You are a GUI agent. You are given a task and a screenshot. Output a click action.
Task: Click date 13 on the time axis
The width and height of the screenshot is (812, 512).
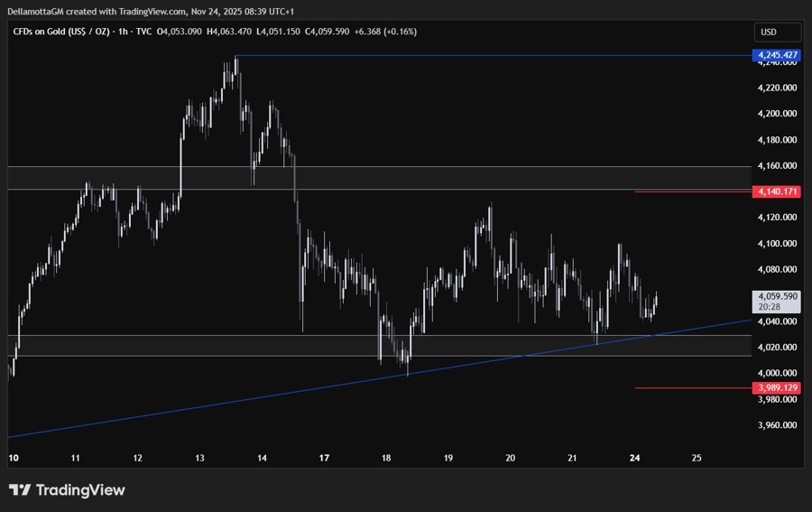(x=199, y=458)
